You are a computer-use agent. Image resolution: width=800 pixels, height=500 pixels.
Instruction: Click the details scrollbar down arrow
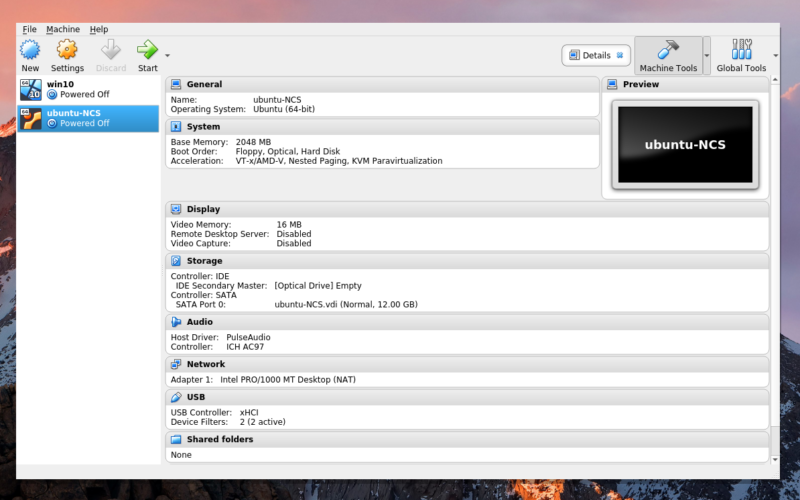point(775,459)
